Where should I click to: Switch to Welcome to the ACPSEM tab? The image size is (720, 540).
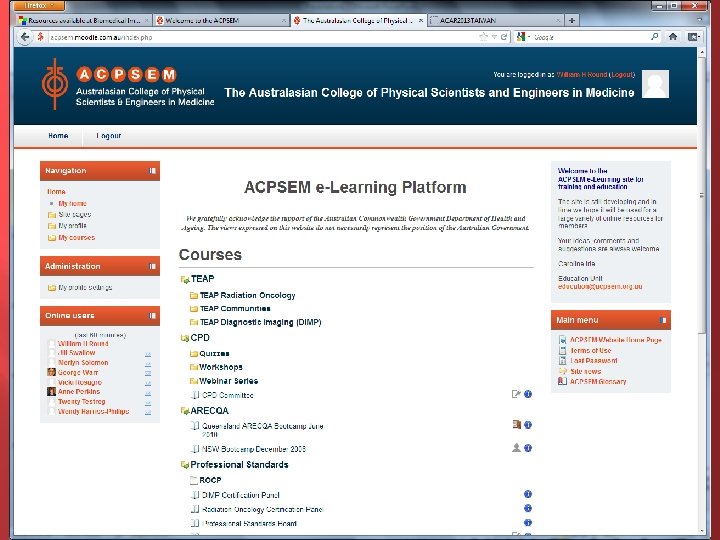(221, 20)
